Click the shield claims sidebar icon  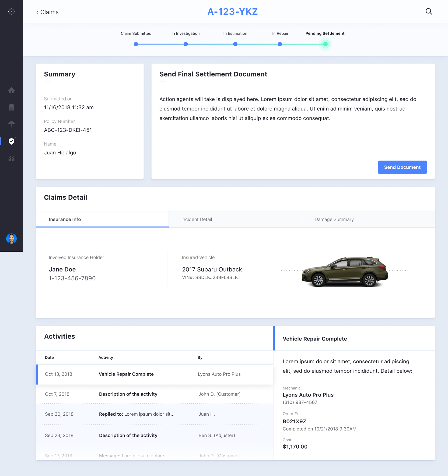[x=11, y=141]
